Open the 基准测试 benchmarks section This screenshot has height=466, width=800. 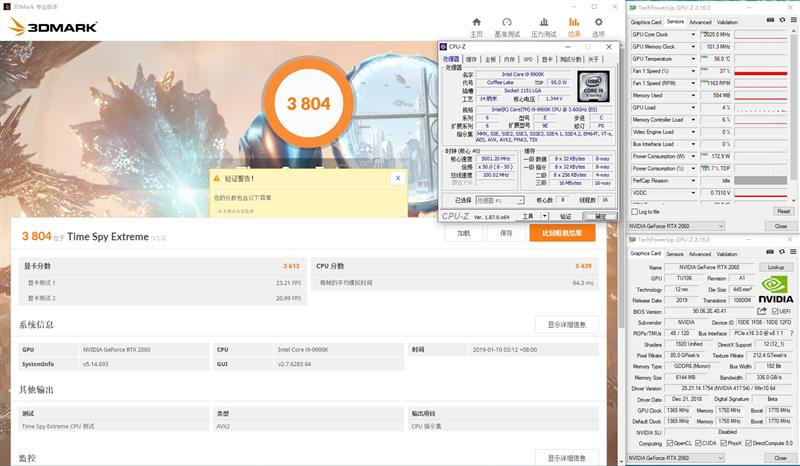pyautogui.click(x=507, y=27)
